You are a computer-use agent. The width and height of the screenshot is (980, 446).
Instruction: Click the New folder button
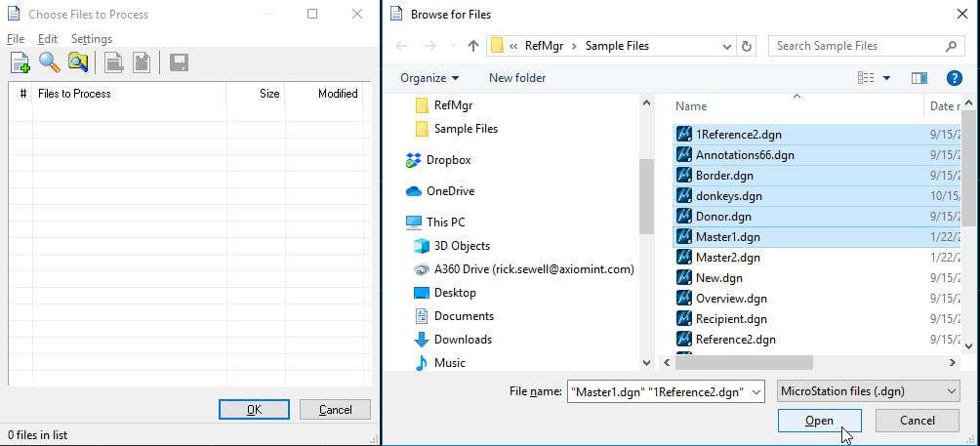pos(517,78)
